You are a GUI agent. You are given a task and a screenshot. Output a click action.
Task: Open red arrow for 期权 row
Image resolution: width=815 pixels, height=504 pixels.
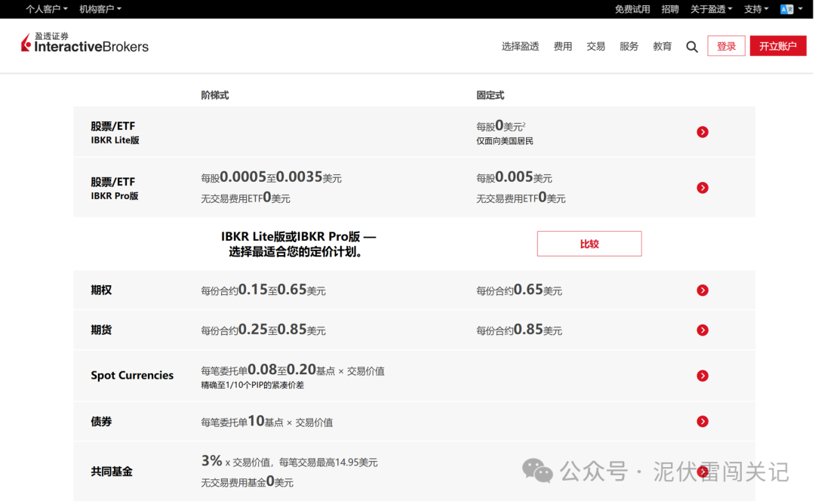(703, 290)
